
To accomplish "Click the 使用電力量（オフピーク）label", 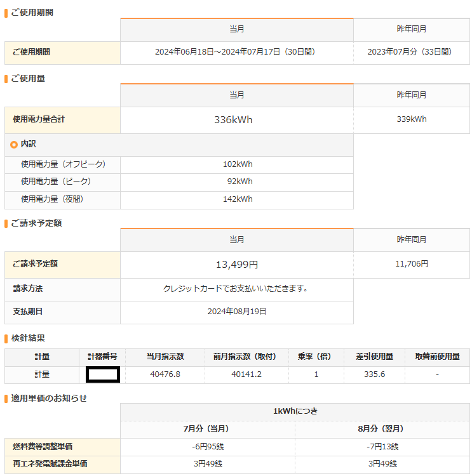I will pos(64,164).
